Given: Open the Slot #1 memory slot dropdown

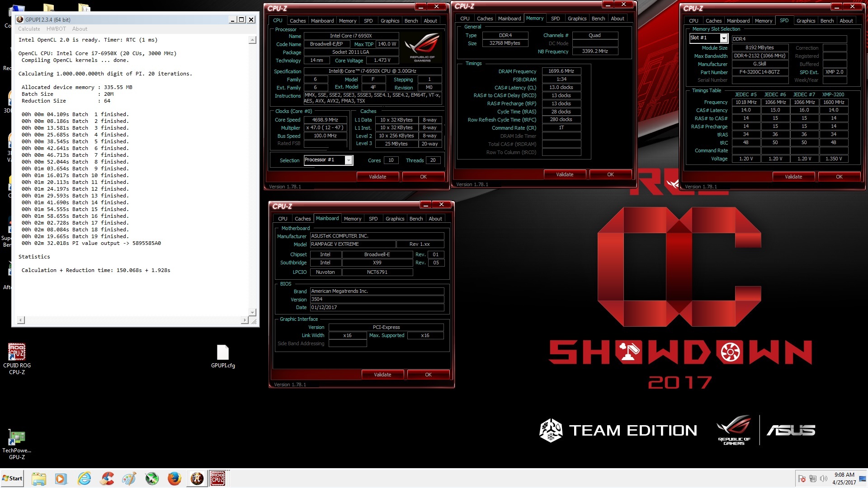Looking at the screenshot, I should [723, 38].
